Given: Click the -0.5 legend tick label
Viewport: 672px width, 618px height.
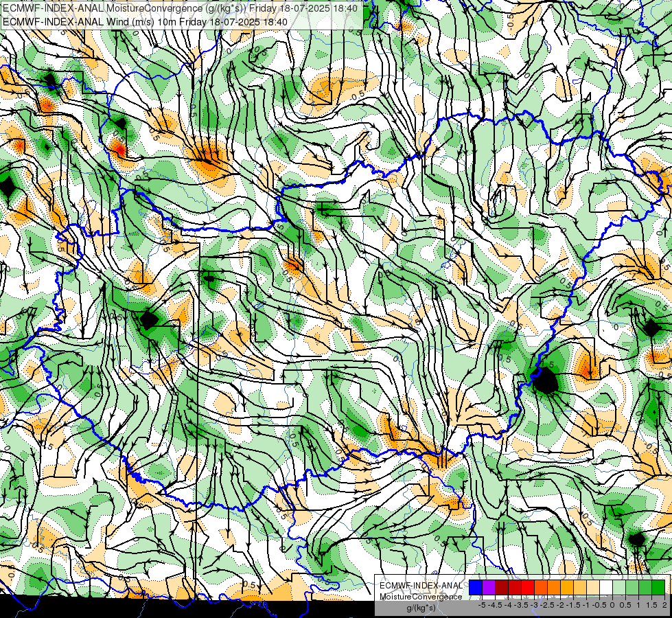Looking at the screenshot, I should point(599,605).
